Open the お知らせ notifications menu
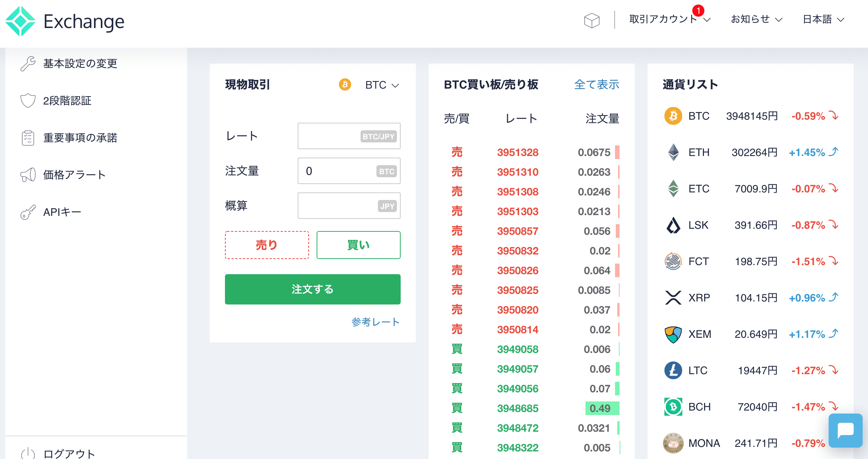 pyautogui.click(x=756, y=19)
